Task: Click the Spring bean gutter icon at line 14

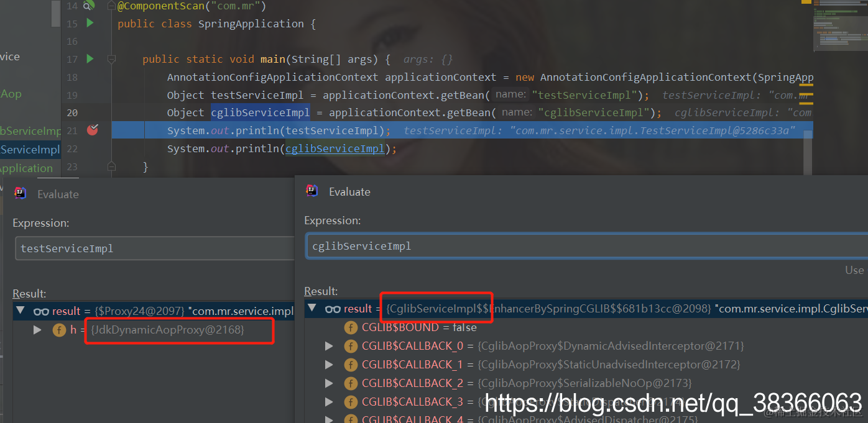Action: point(89,6)
